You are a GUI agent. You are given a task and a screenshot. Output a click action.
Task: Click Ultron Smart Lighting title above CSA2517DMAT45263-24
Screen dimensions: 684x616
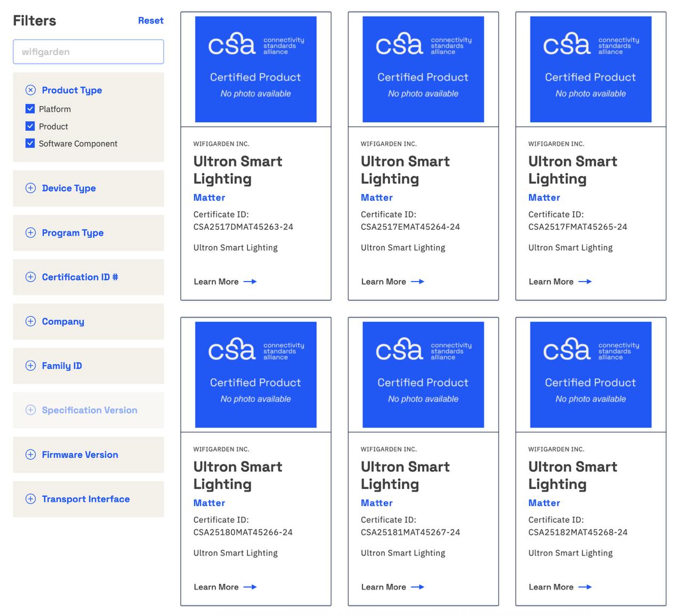pos(238,170)
